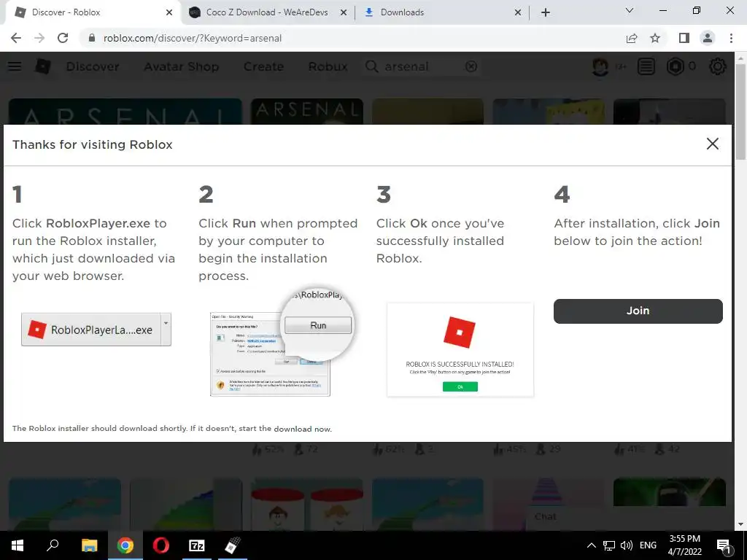The image size is (747, 560).
Task: Click the ENG language indicator
Action: point(648,545)
